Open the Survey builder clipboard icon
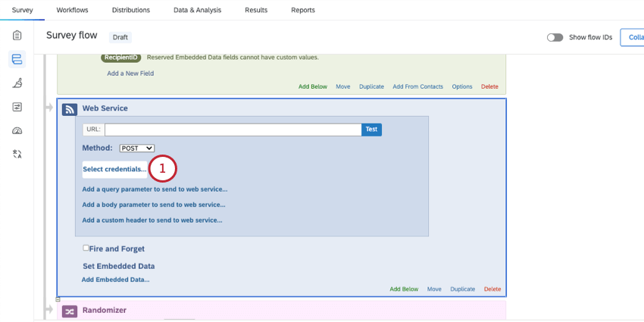Image resolution: width=644 pixels, height=322 pixels. 17,36
